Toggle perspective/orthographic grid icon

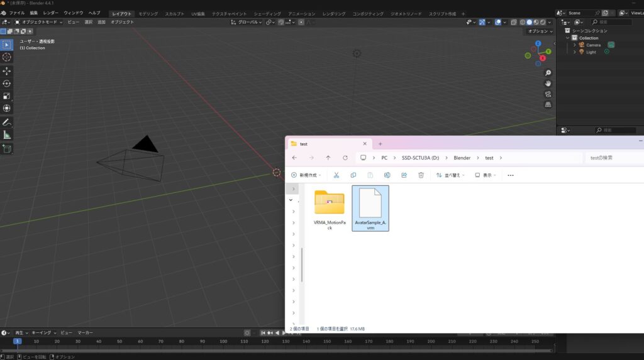coord(548,104)
